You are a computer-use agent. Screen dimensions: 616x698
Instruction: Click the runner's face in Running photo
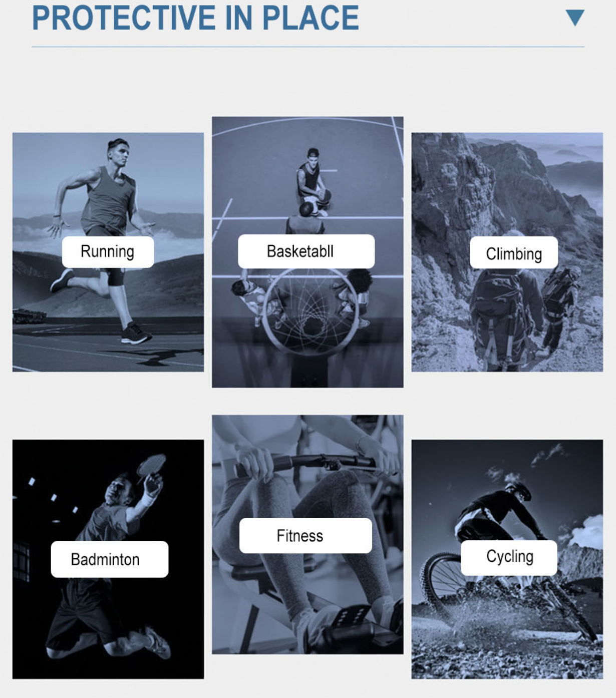click(x=119, y=153)
